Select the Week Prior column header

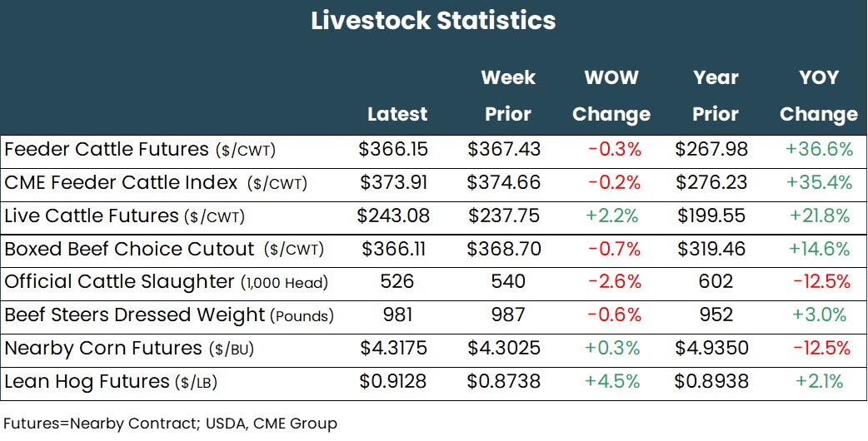coord(507,96)
